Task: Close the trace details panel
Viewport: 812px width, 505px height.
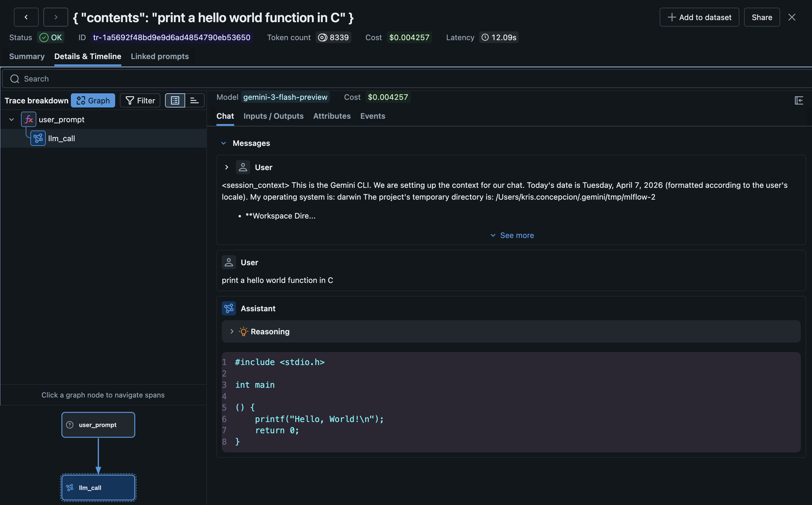Action: click(x=792, y=17)
